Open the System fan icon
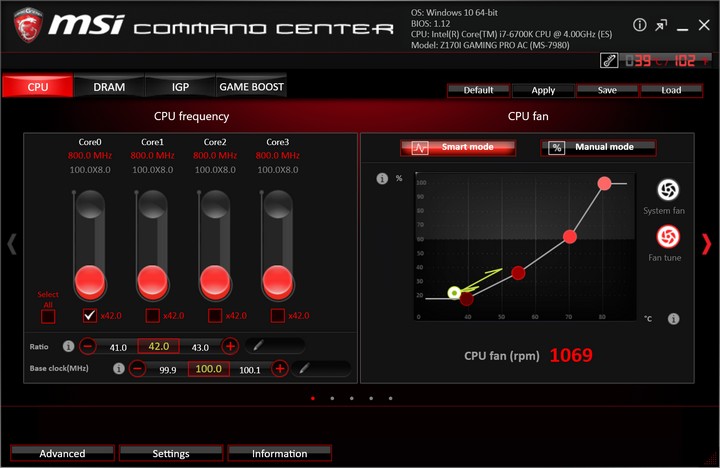Image resolution: width=720 pixels, height=468 pixels. (668, 190)
